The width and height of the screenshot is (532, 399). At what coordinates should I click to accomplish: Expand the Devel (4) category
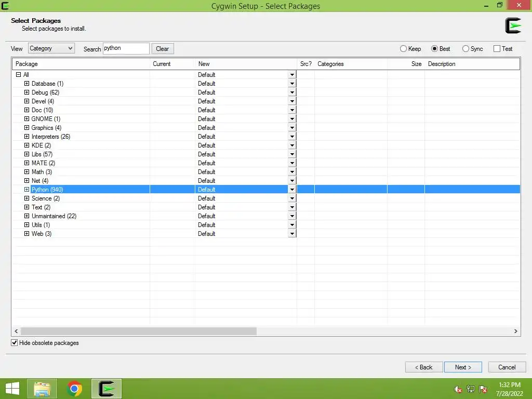coord(27,101)
